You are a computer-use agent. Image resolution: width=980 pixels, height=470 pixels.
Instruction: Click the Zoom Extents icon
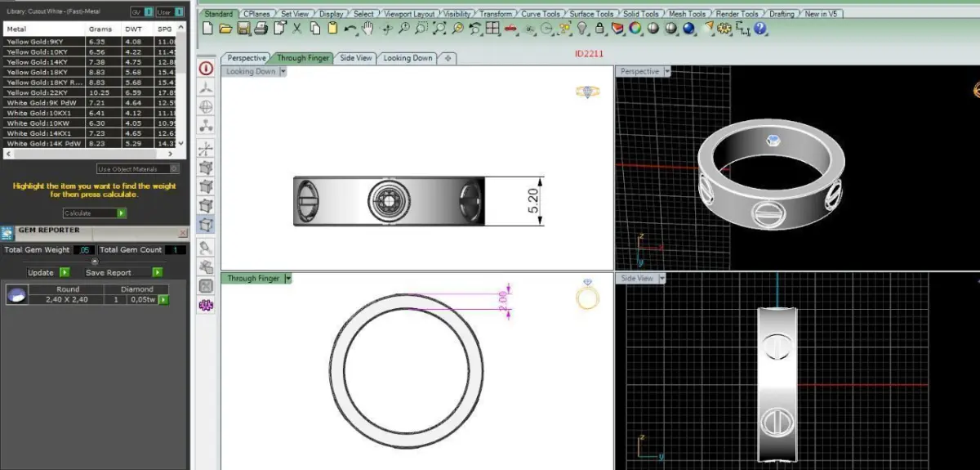(439, 28)
